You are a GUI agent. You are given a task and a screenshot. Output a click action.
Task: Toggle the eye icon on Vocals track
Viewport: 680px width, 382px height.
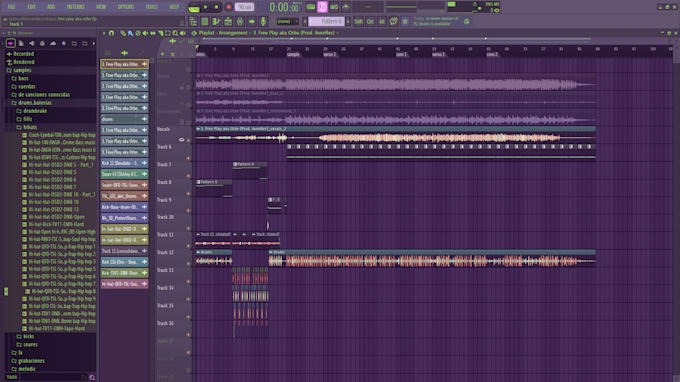pos(182,140)
